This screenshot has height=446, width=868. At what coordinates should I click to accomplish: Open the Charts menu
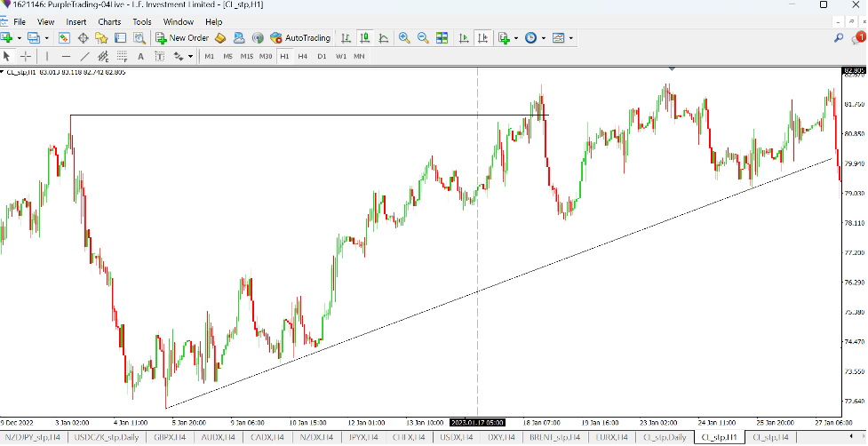pos(109,22)
